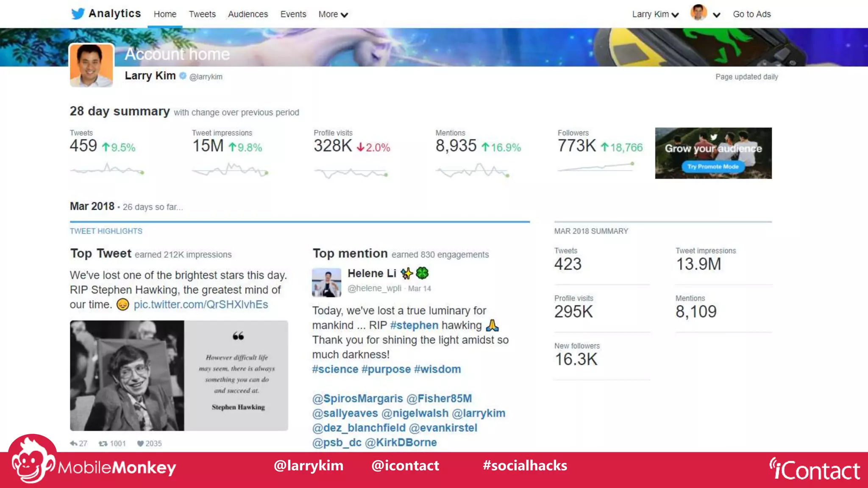Viewport: 868px width, 488px height.
Task: Click the four-leaf clover emoji
Action: [422, 273]
